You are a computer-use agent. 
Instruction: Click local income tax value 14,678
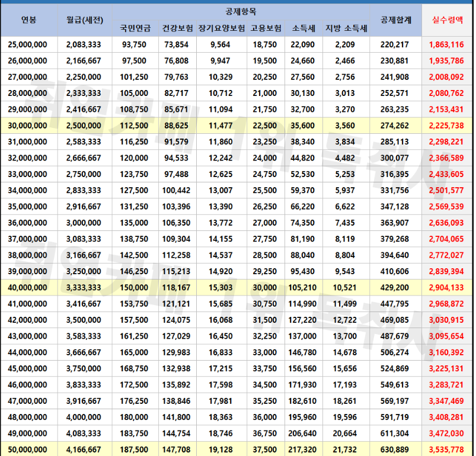(345, 352)
